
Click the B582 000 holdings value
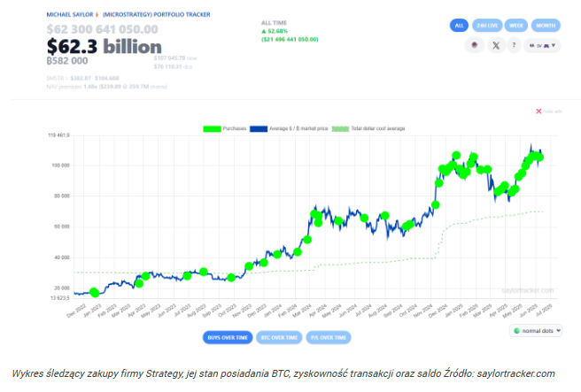(x=67, y=61)
